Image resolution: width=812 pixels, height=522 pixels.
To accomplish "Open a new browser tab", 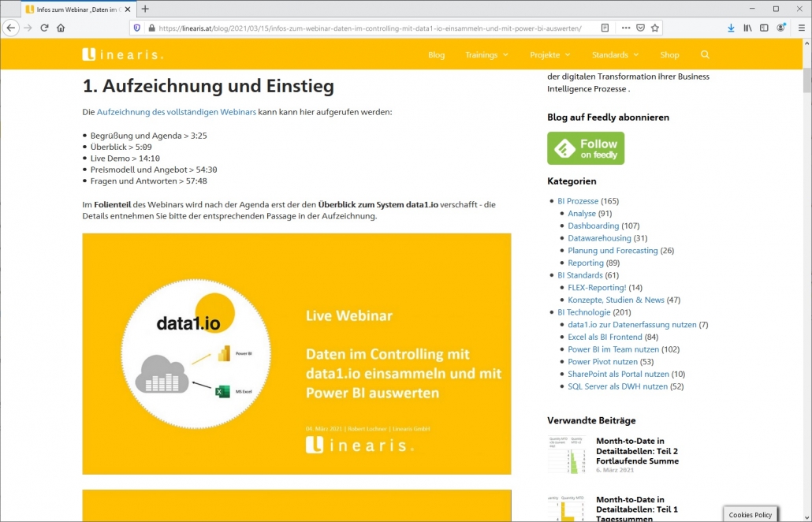I will point(145,9).
